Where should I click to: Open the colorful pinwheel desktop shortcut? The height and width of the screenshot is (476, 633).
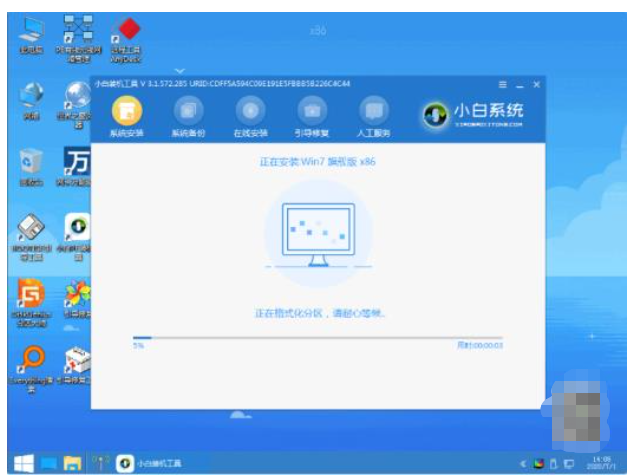point(77,298)
